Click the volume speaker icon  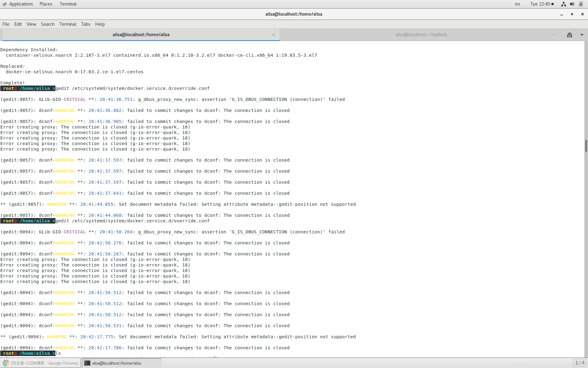tap(572, 4)
